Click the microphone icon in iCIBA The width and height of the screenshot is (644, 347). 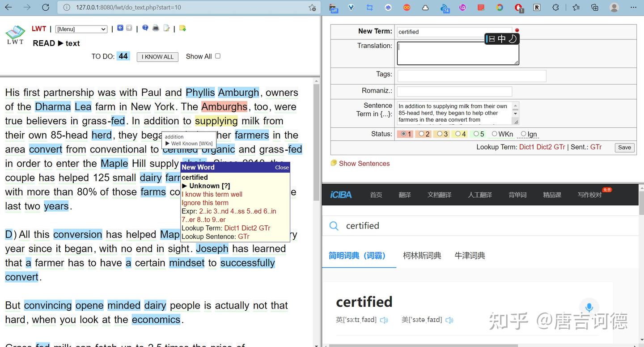coord(589,307)
